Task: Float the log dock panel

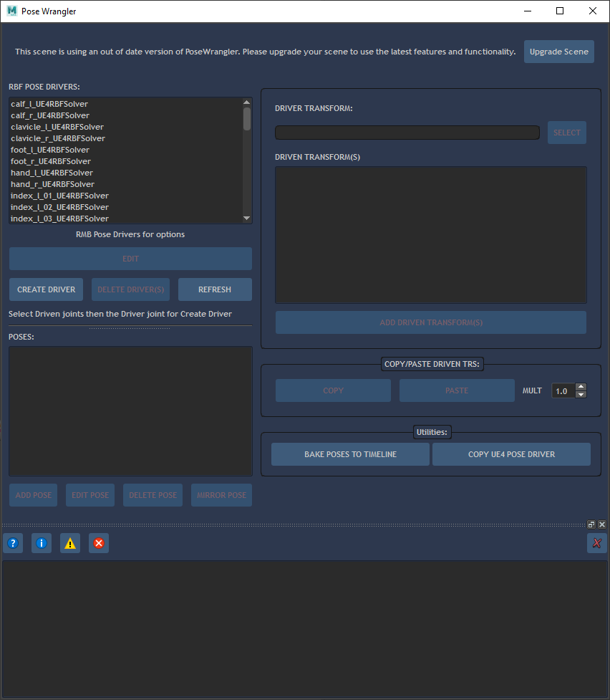Action: point(591,524)
